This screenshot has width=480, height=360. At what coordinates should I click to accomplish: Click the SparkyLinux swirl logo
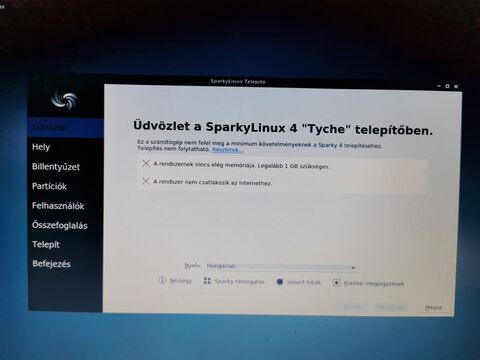[64, 100]
